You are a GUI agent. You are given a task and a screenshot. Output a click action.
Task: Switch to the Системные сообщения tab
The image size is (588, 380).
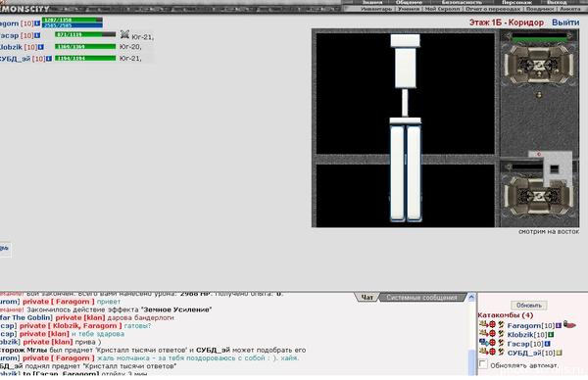(421, 298)
